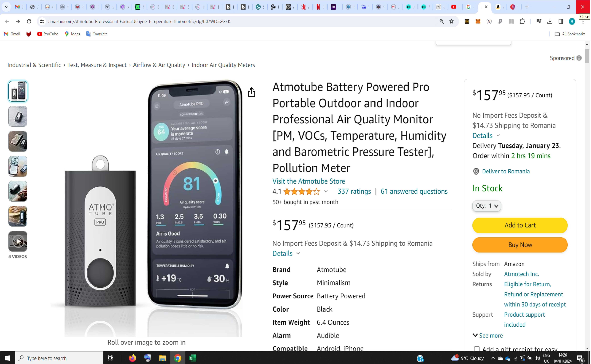Open the yellow cube extension icon
Image resolution: width=591 pixels, height=364 pixels.
[x=467, y=21]
